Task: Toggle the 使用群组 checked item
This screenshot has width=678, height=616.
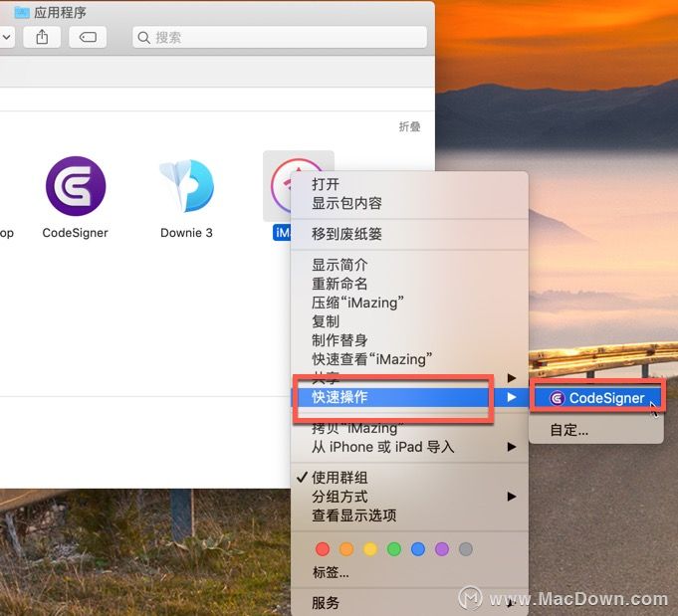Action: [409, 478]
